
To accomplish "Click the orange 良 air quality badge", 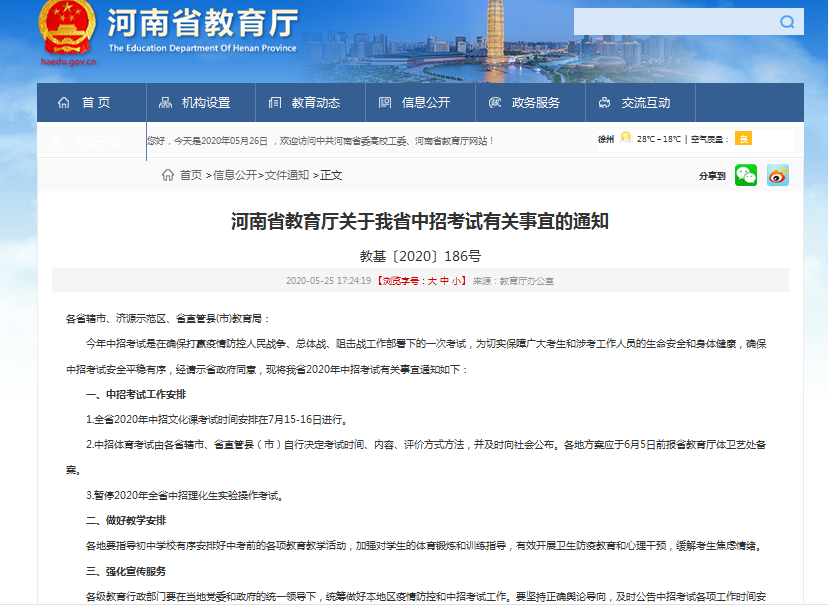I will pyautogui.click(x=742, y=138).
